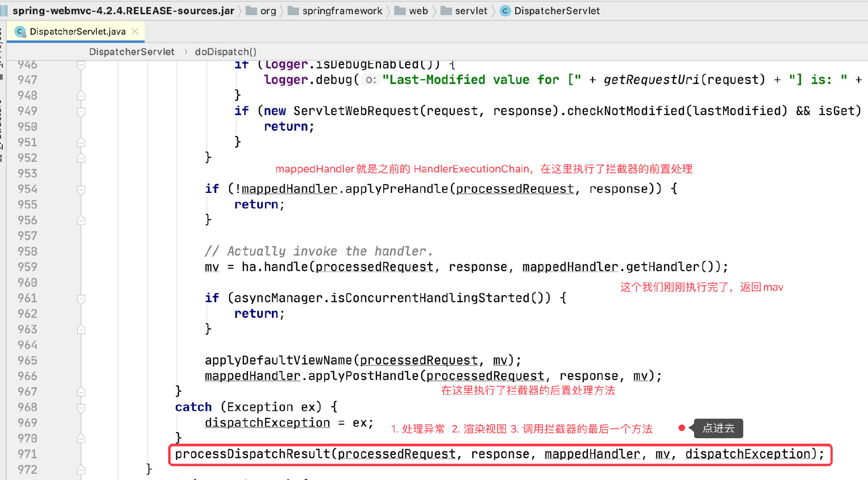Click the jar archive icon in navigation bar
Image resolution: width=868 pixels, height=480 pixels.
[x=4, y=11]
